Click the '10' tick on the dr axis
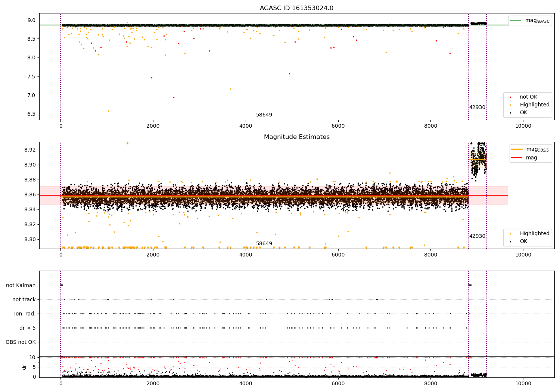560x392 pixels. coord(32,357)
